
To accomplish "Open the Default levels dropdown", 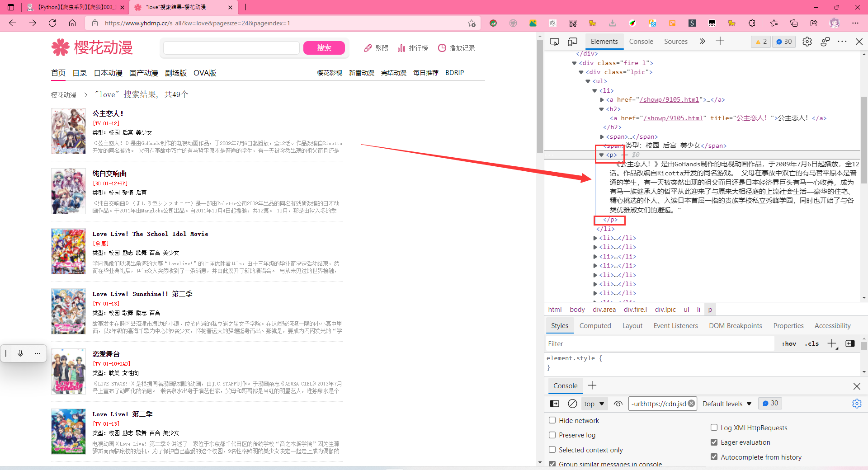I will 727,404.
